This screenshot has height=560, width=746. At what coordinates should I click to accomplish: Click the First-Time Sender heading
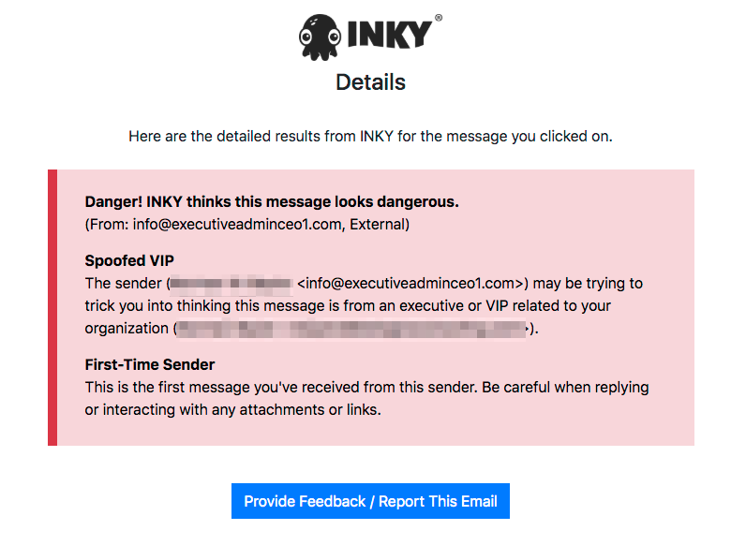[x=150, y=364]
